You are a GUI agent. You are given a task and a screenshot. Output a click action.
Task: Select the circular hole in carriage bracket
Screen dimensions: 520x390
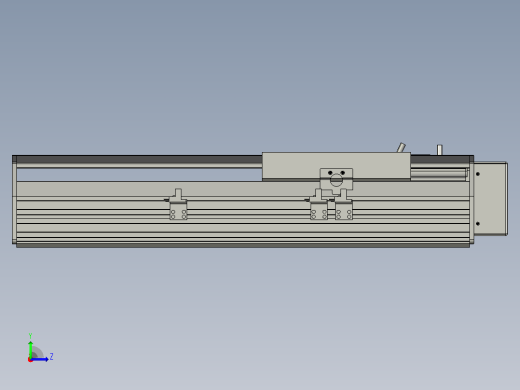coord(336,180)
